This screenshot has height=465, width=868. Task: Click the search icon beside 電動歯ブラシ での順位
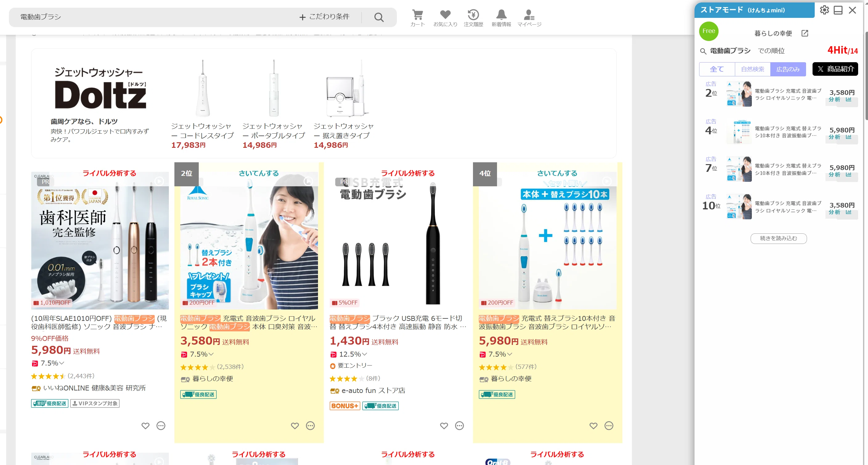click(703, 51)
